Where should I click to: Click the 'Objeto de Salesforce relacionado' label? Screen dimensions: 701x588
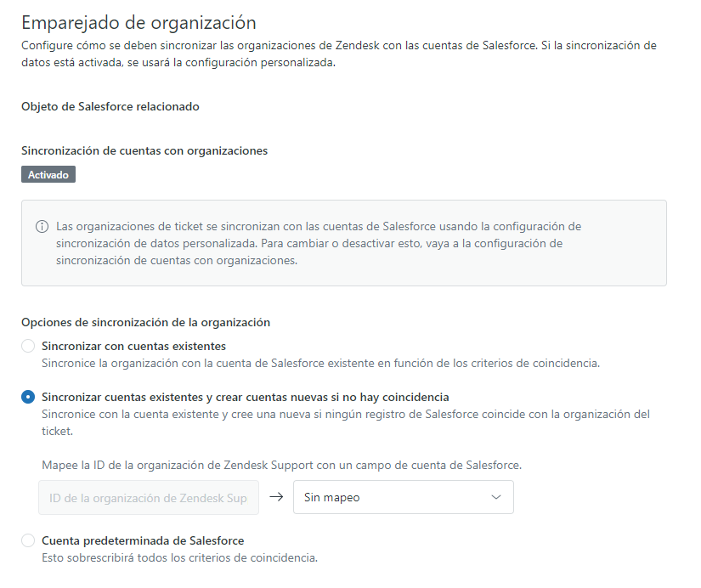(x=110, y=106)
